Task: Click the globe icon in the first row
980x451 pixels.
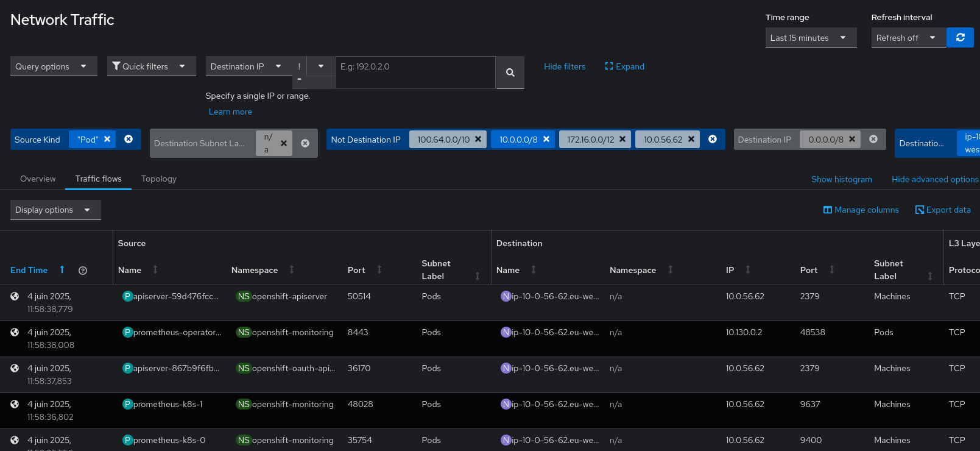Action: 15,296
